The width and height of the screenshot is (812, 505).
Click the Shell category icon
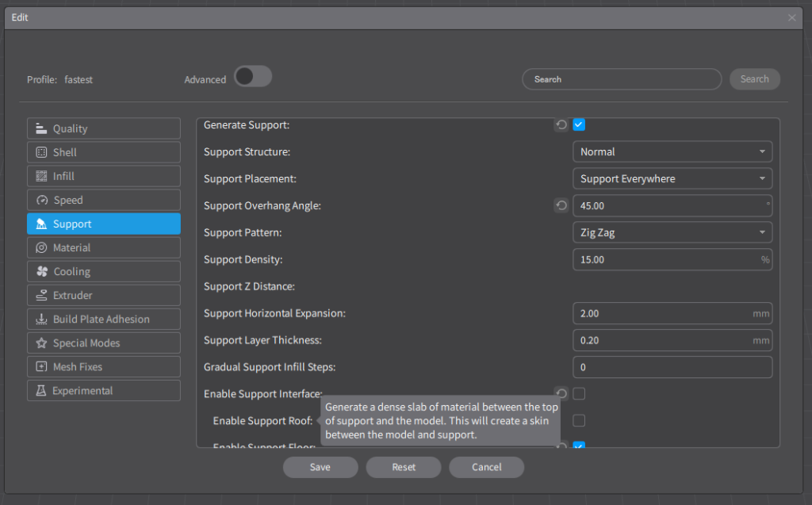(41, 152)
